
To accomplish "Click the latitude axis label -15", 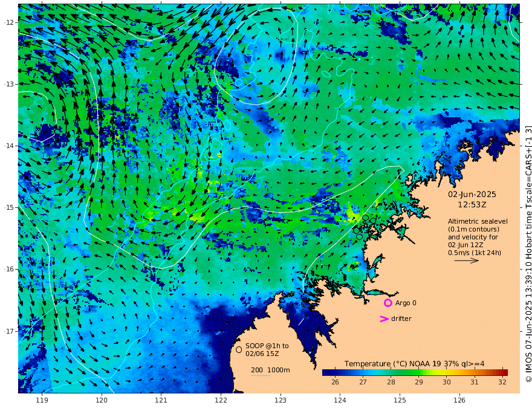I will click(8, 207).
